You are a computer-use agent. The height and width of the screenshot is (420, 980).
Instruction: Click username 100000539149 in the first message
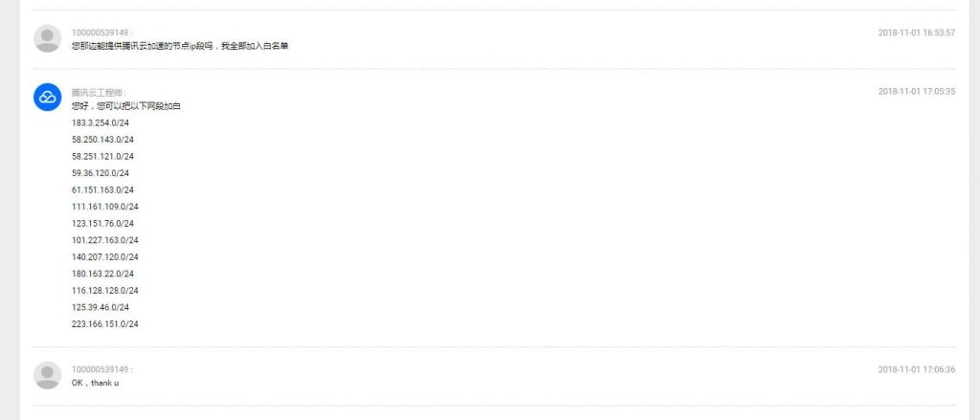pyautogui.click(x=100, y=33)
